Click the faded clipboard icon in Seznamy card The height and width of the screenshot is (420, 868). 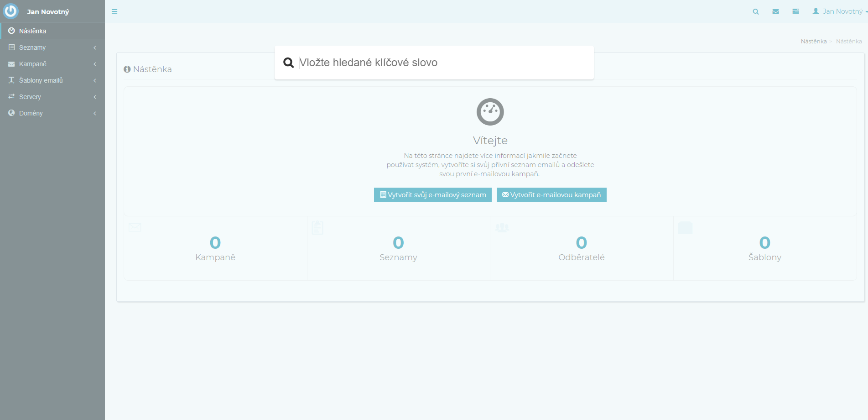[317, 227]
